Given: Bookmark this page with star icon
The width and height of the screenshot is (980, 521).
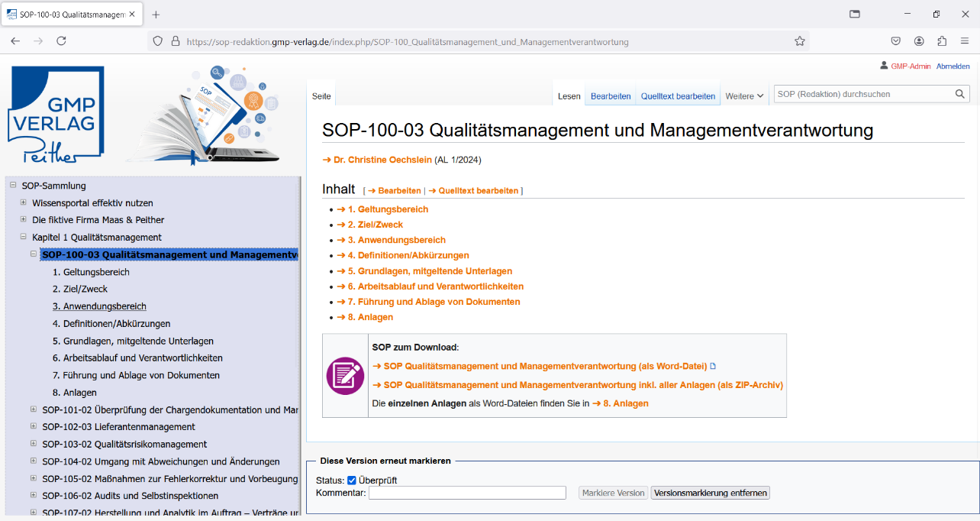Looking at the screenshot, I should click(799, 41).
